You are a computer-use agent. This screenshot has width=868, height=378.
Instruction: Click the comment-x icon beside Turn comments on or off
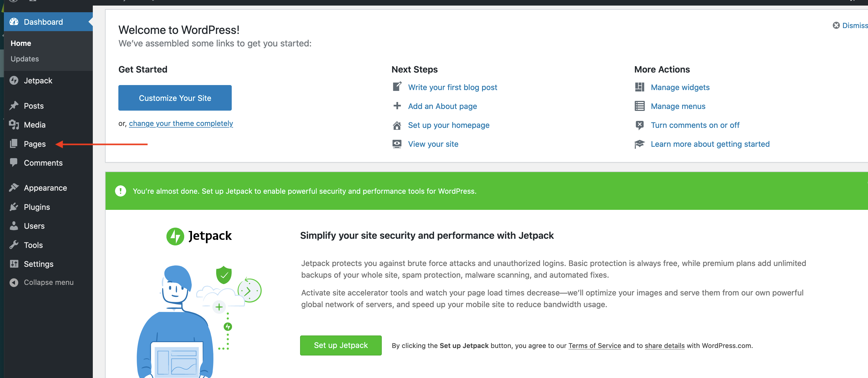pos(640,125)
